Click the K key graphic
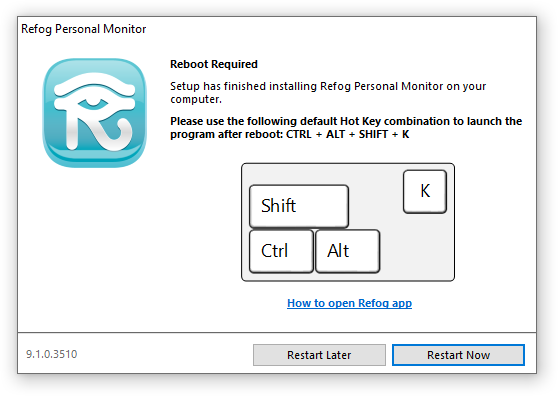Screen dimensions: 558x396 [425, 191]
